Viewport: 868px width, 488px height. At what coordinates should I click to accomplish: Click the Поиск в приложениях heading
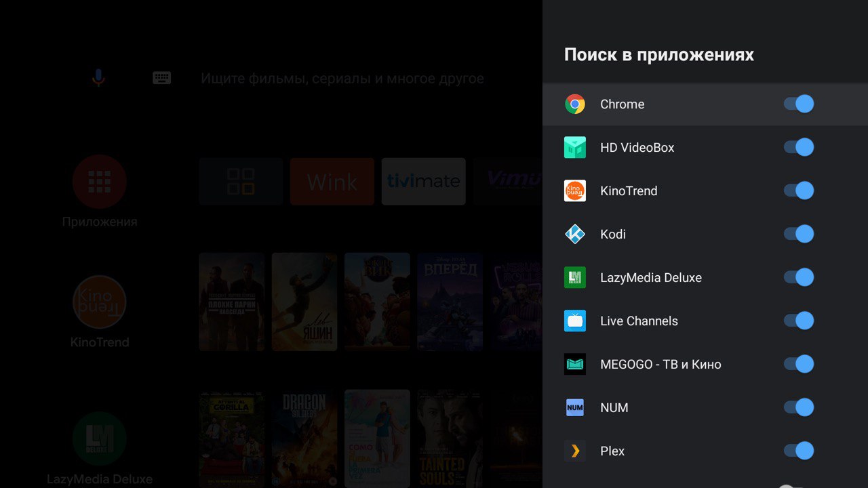[x=658, y=55]
